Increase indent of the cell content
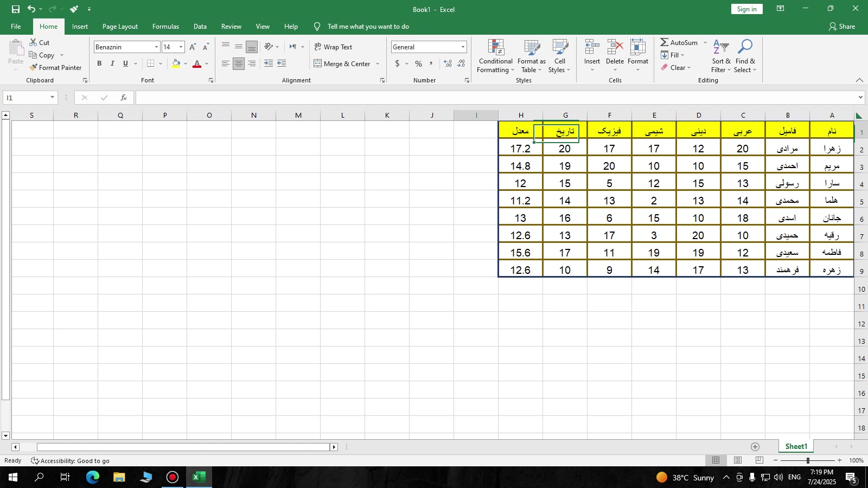Viewport: 868px width, 488px height. click(269, 63)
